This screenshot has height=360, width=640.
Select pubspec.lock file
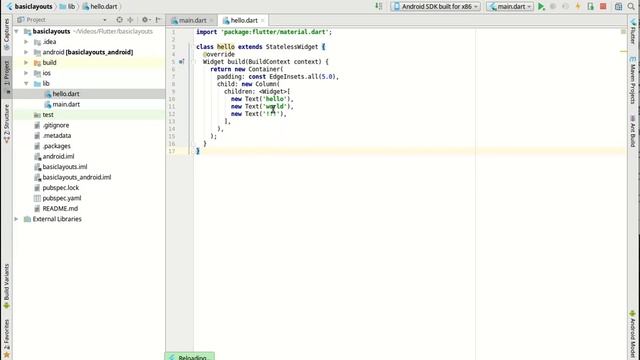tap(60, 188)
